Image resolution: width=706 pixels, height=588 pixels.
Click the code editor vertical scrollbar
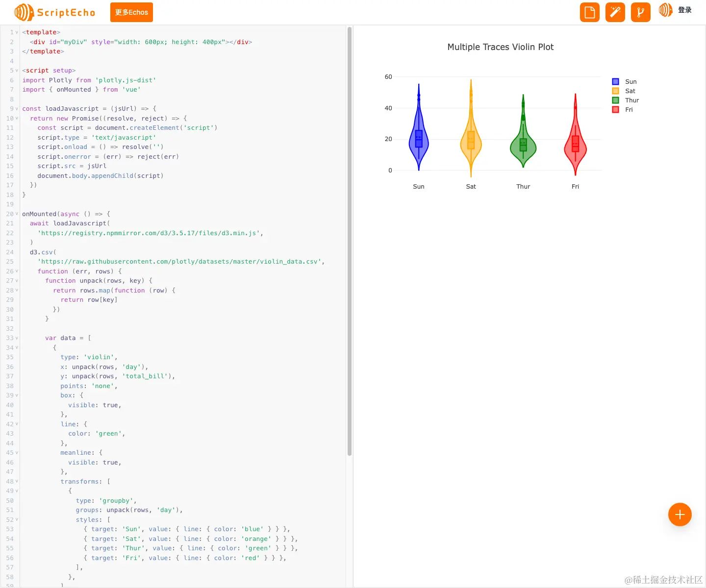(350, 241)
